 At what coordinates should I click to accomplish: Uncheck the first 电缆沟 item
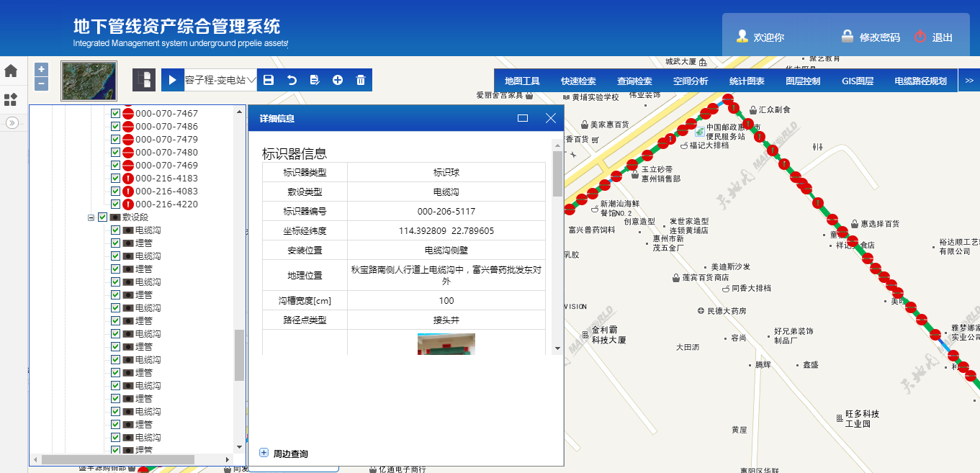(115, 230)
